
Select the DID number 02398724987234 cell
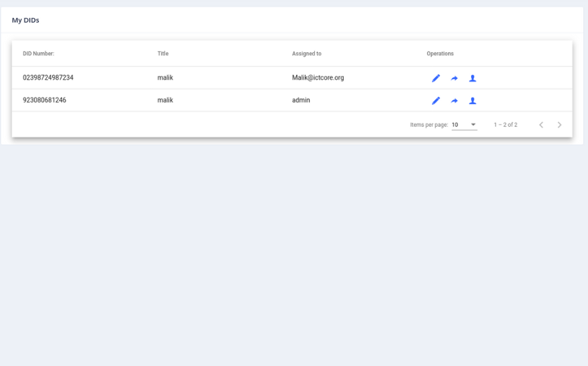point(48,78)
